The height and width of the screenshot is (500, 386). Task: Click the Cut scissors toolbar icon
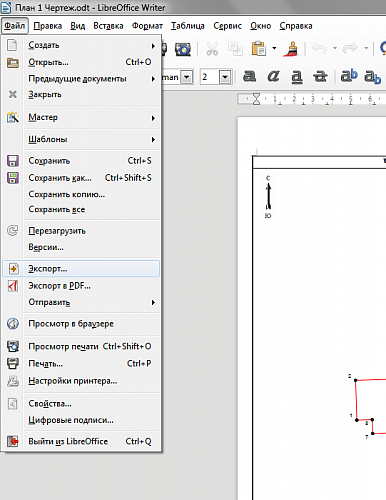coord(212,49)
